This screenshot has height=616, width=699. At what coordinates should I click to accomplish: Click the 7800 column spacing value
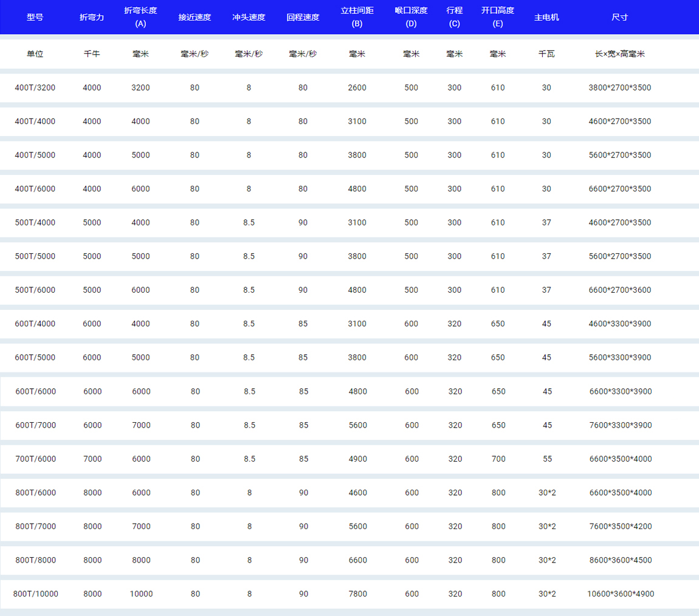click(x=357, y=594)
